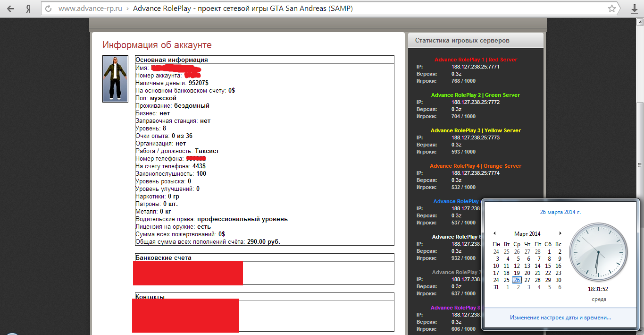Open the browser downloads arrow
The width and height of the screenshot is (644, 335).
pos(635,9)
